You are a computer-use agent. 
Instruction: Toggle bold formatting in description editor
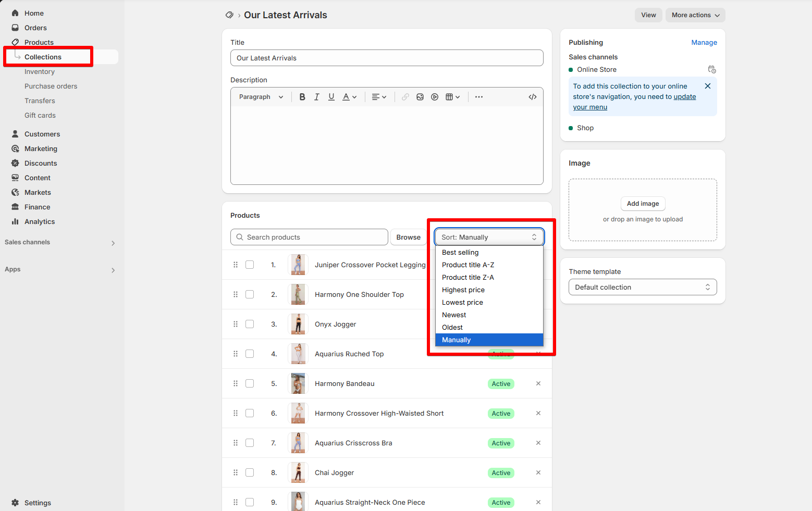[x=302, y=97]
